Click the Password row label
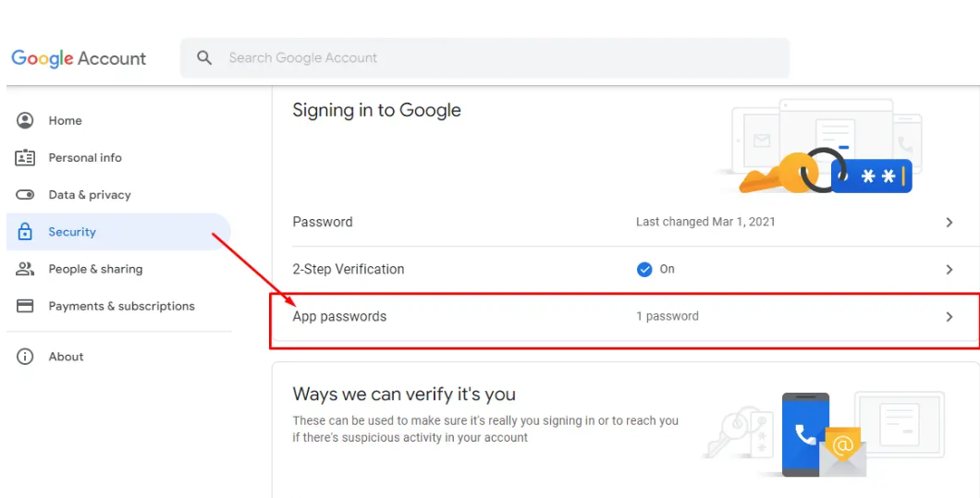Viewport: 980px width, 498px height. 323,222
